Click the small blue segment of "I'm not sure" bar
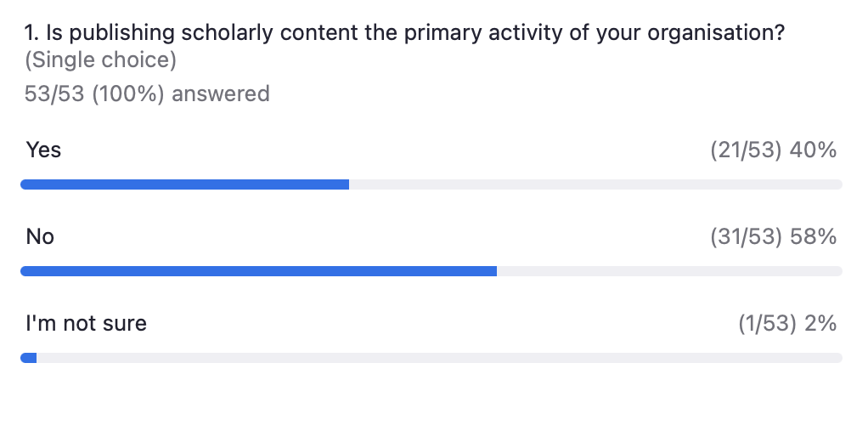This screenshot has height=431, width=868. point(29,358)
